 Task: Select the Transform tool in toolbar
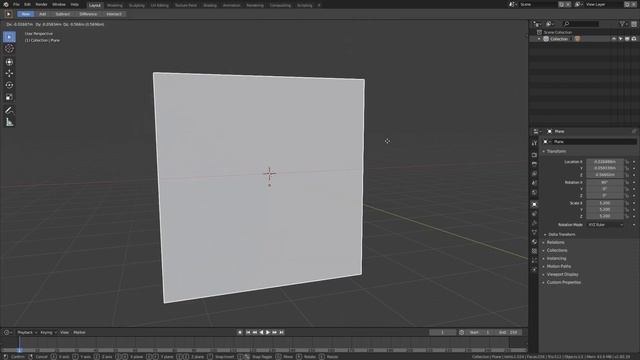pyautogui.click(x=9, y=62)
